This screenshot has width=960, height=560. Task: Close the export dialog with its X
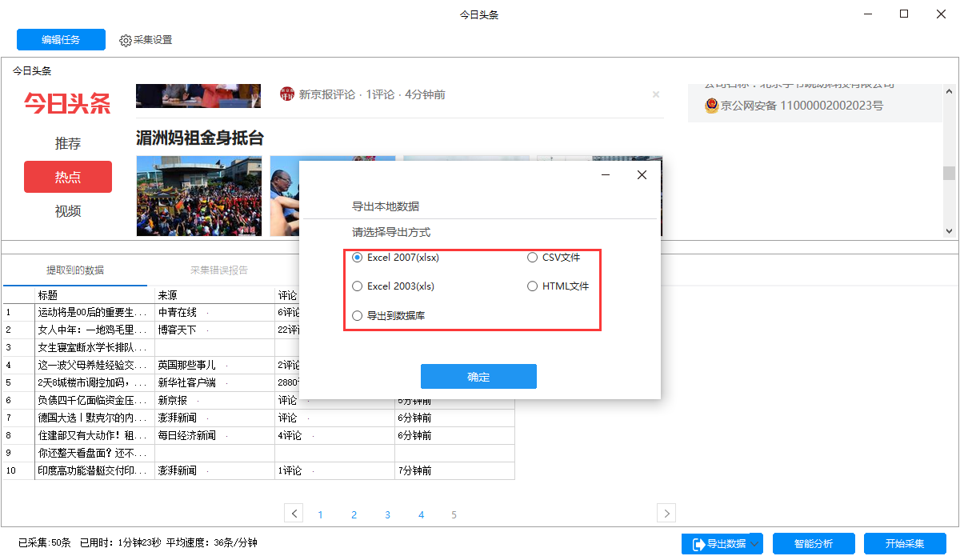(642, 175)
